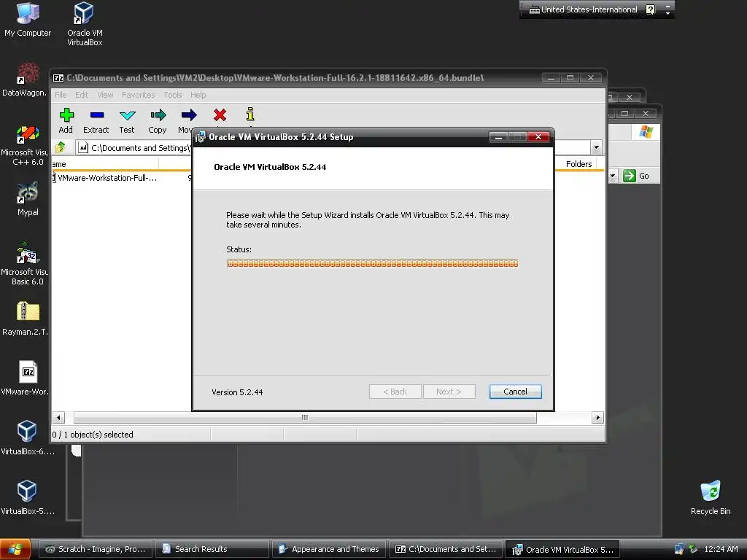Close the VirtualBox Setup dialog
This screenshot has width=747, height=560.
point(538,137)
